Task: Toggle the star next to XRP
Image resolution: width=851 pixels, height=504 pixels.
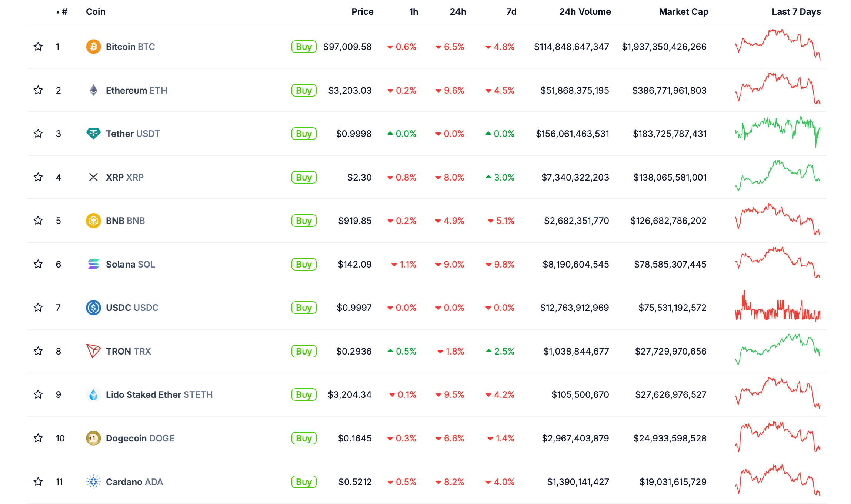Action: [x=38, y=177]
